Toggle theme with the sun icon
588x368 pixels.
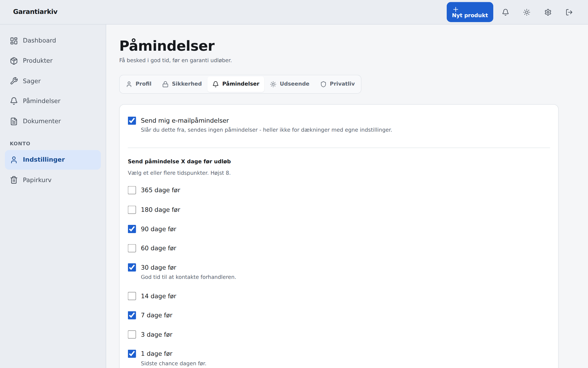527,12
